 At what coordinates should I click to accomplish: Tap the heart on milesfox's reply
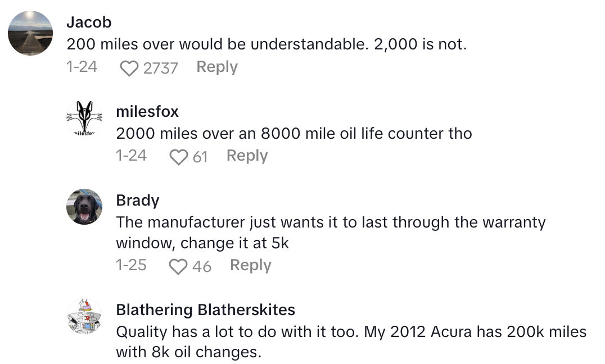coord(178,157)
